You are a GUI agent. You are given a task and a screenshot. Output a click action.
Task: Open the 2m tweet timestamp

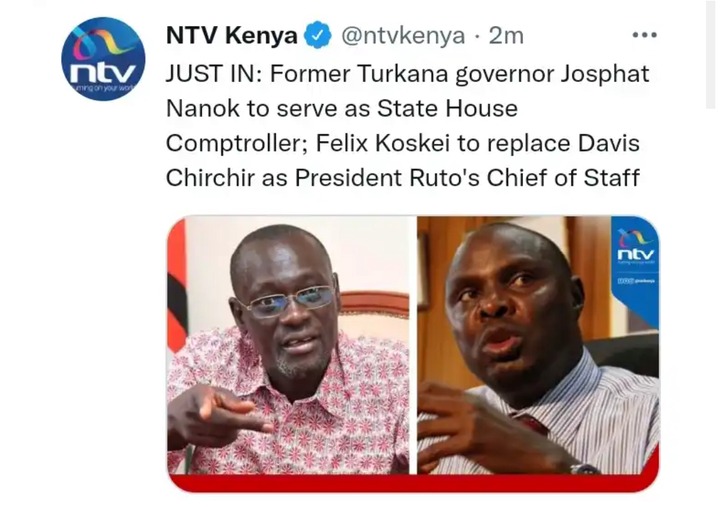coord(506,36)
